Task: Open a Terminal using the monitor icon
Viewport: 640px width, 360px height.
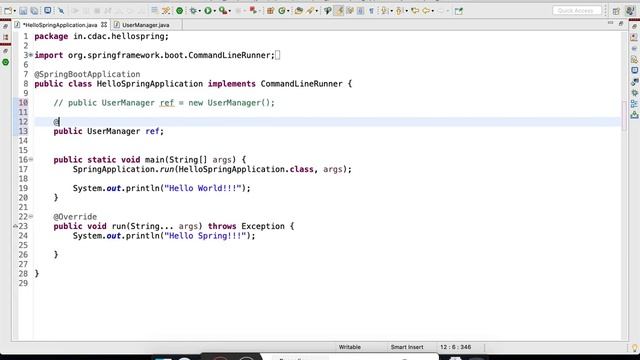Action: pyautogui.click(x=48, y=11)
